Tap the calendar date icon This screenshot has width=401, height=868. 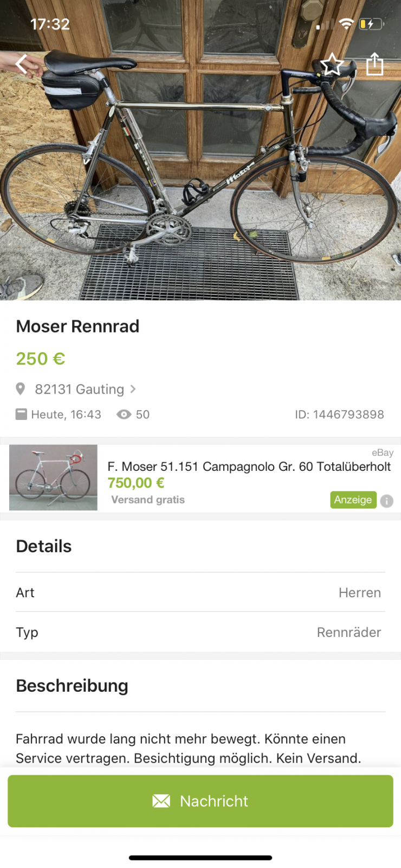[21, 414]
